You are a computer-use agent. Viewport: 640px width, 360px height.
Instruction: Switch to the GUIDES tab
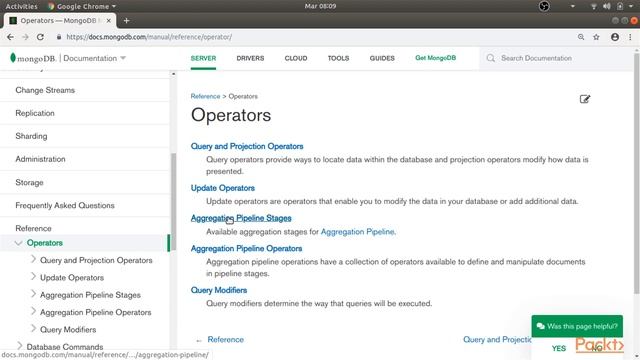[x=382, y=58]
